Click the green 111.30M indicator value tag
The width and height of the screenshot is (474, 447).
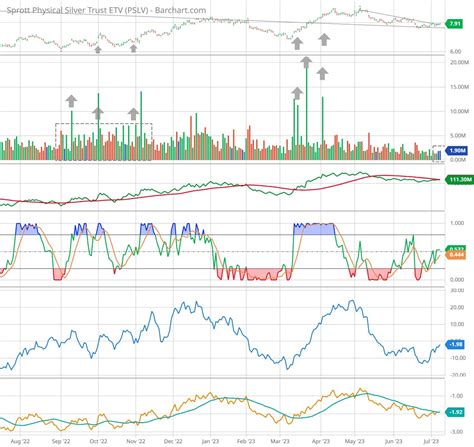[x=459, y=180]
